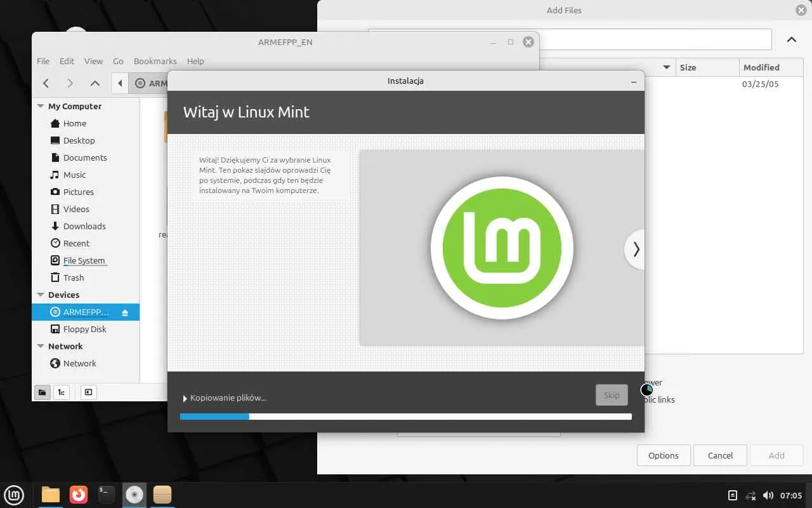Open the View menu
The height and width of the screenshot is (508, 812).
click(x=93, y=61)
